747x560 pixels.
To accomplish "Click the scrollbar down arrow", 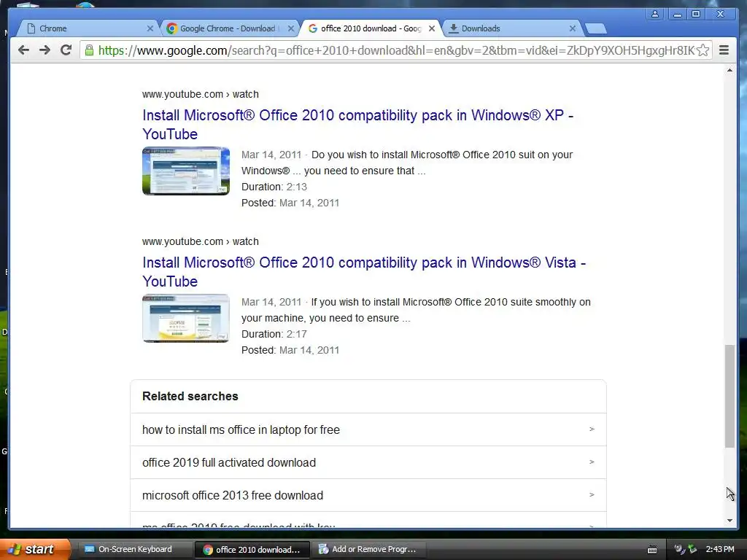I will tap(729, 521).
